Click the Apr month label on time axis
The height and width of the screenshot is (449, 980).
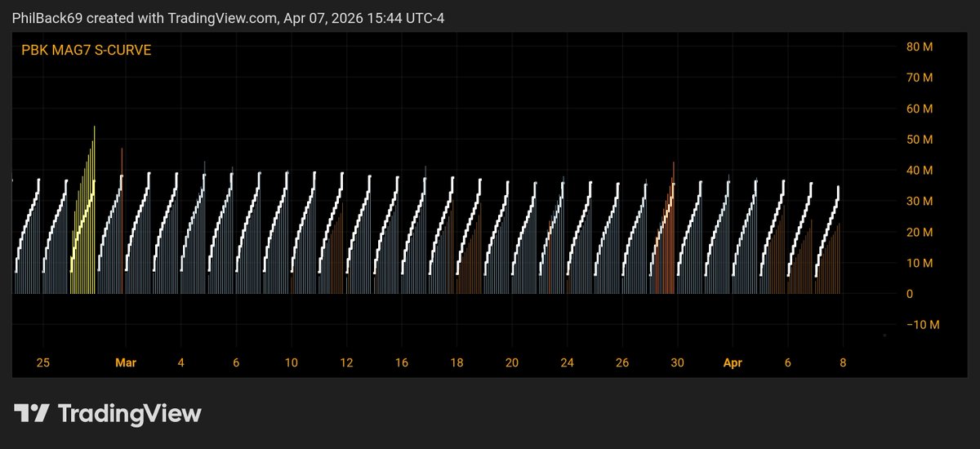click(x=733, y=362)
